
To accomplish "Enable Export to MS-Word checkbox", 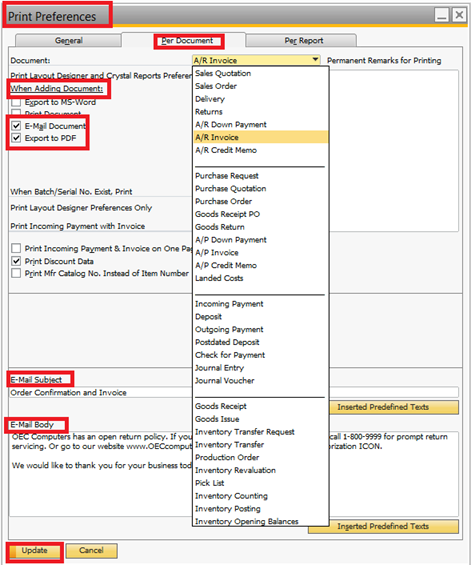I will point(16,102).
